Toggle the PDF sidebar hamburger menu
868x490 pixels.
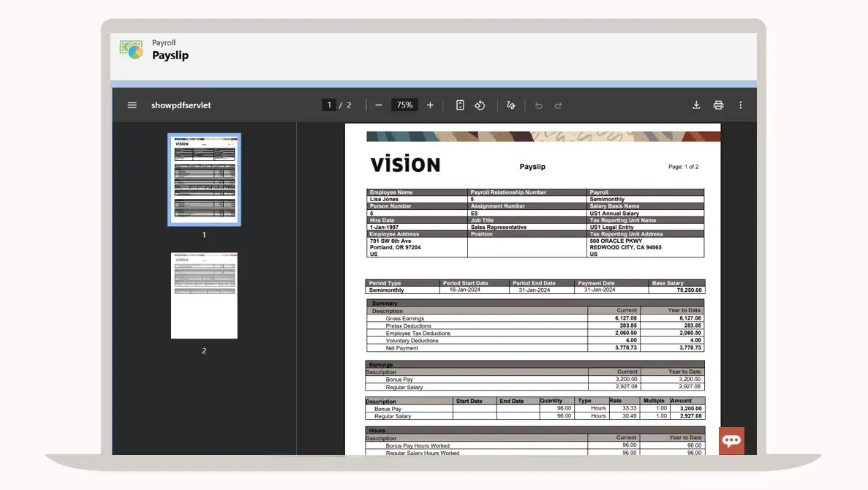(132, 105)
